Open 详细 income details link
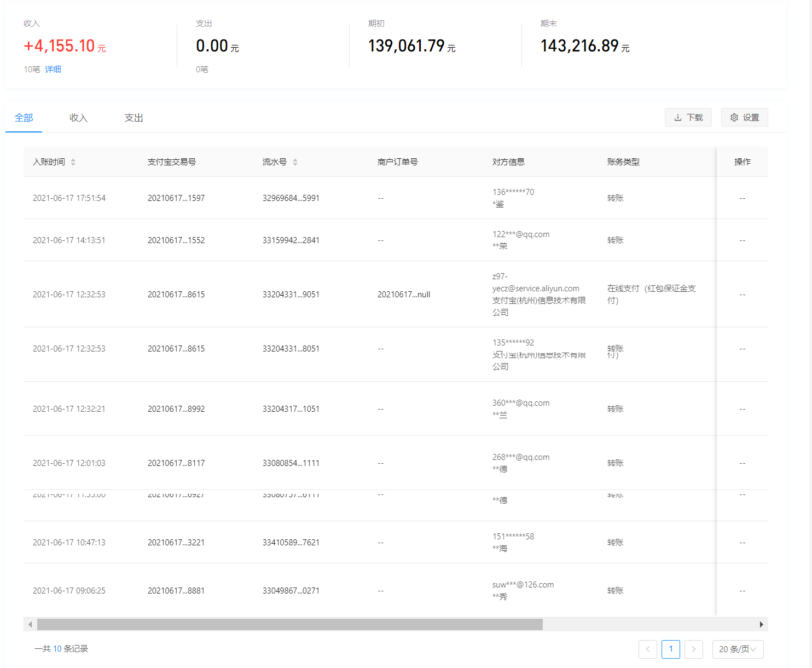Viewport: 812px width, 668px height. point(53,70)
